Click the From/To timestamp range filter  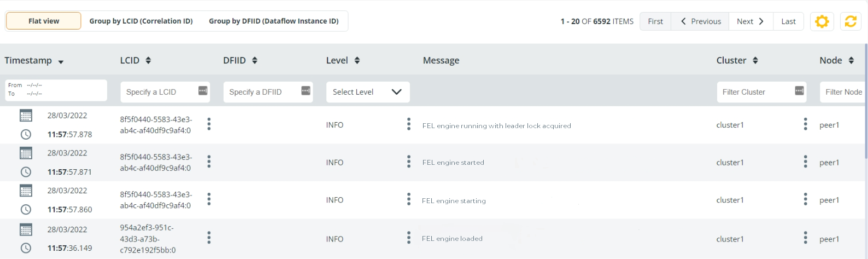[56, 90]
